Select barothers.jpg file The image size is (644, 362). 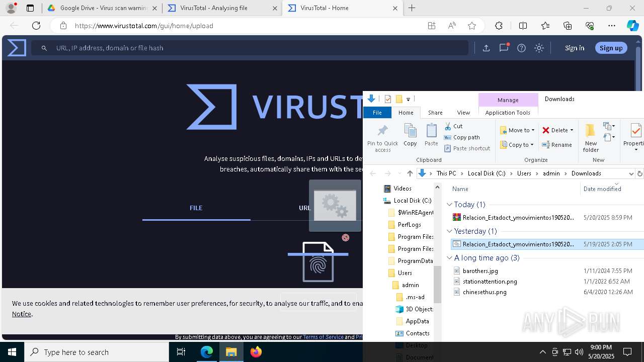click(x=480, y=271)
